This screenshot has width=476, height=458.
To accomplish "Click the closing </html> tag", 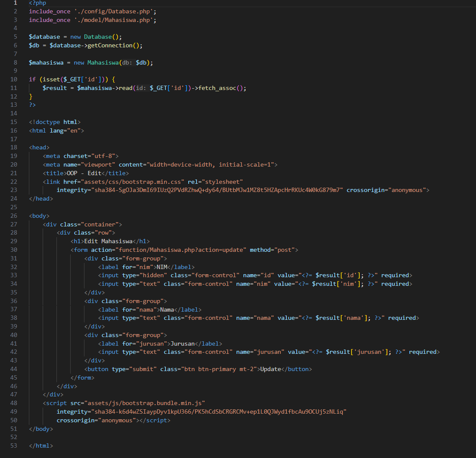I will [x=41, y=446].
